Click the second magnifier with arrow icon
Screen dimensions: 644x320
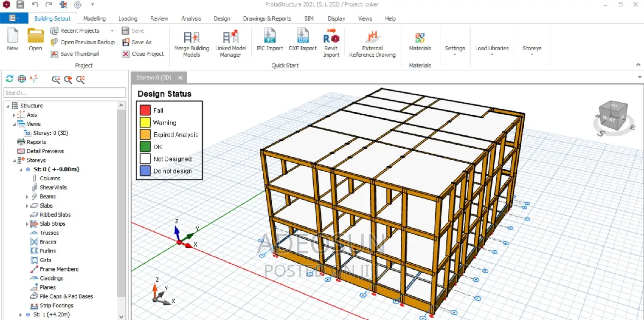[x=68, y=79]
